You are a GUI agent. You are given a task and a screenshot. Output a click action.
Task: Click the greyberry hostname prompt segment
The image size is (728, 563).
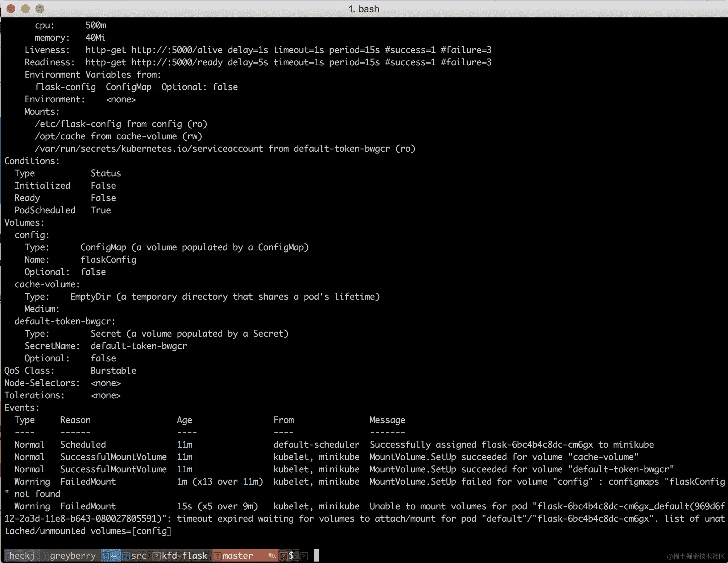pyautogui.click(x=73, y=555)
